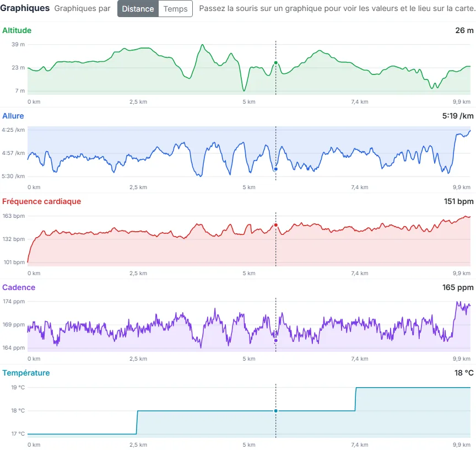
Task: Click the 164 ppm axis label
Action: tap(14, 347)
